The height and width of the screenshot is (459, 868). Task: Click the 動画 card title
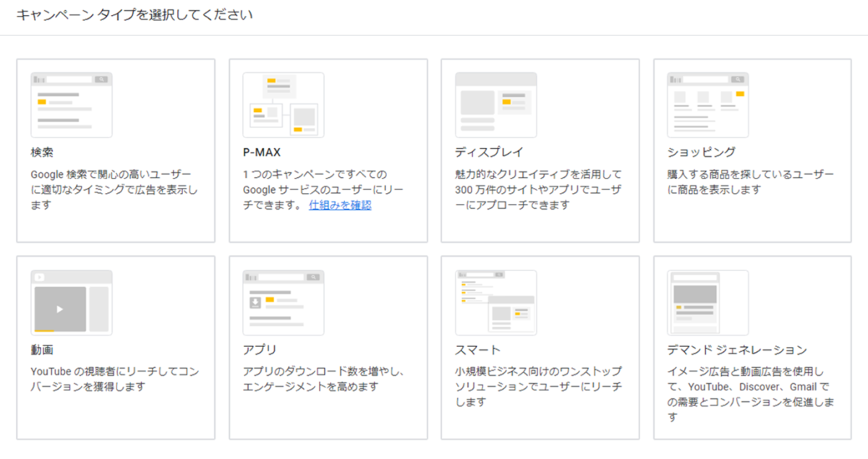point(42,350)
